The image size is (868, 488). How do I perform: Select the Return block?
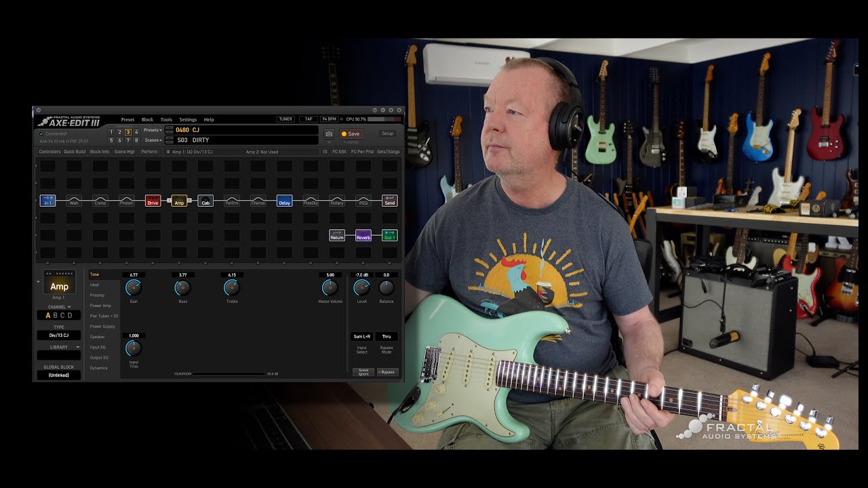coord(337,235)
